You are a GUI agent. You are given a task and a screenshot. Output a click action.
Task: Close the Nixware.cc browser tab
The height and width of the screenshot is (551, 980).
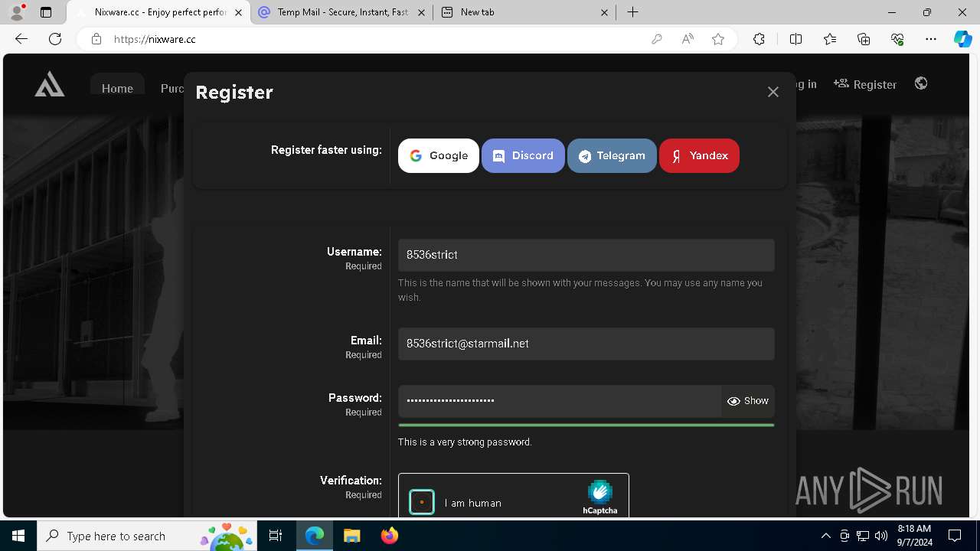[x=239, y=12]
